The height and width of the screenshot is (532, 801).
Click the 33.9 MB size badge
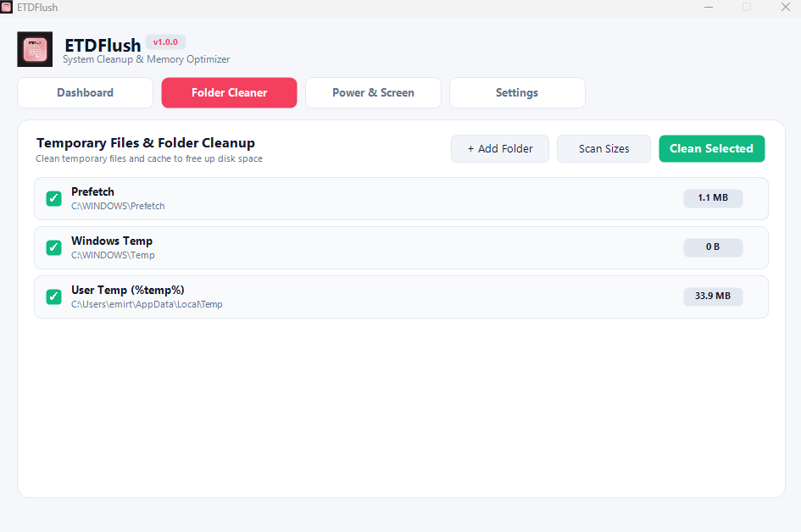[713, 296]
